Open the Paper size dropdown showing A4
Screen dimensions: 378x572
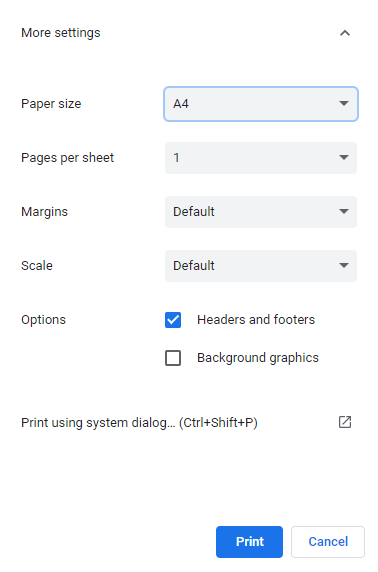click(261, 104)
